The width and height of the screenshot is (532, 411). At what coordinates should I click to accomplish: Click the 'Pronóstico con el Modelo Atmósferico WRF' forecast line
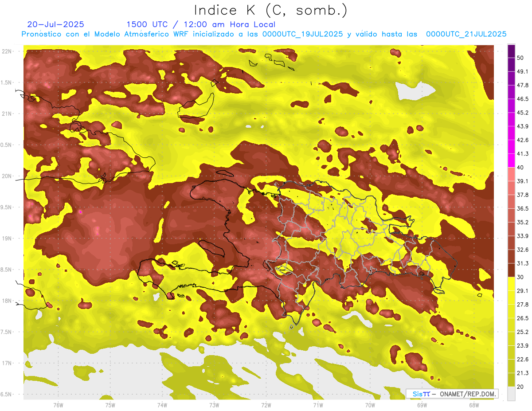click(x=264, y=34)
